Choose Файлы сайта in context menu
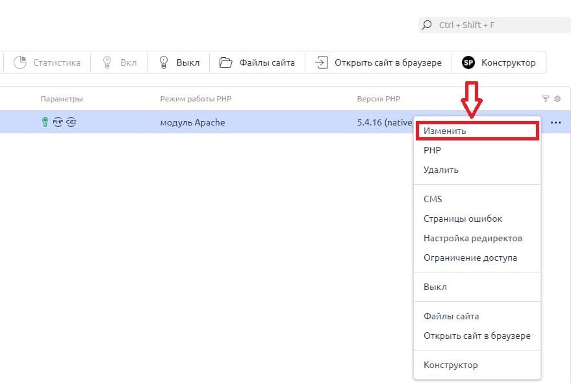588x383 pixels. tap(477, 316)
